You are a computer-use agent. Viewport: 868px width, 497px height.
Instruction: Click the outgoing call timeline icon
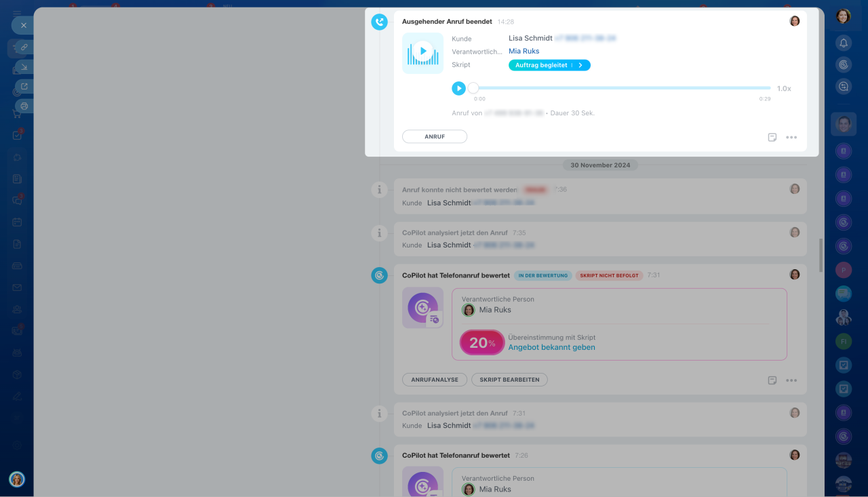click(x=379, y=22)
